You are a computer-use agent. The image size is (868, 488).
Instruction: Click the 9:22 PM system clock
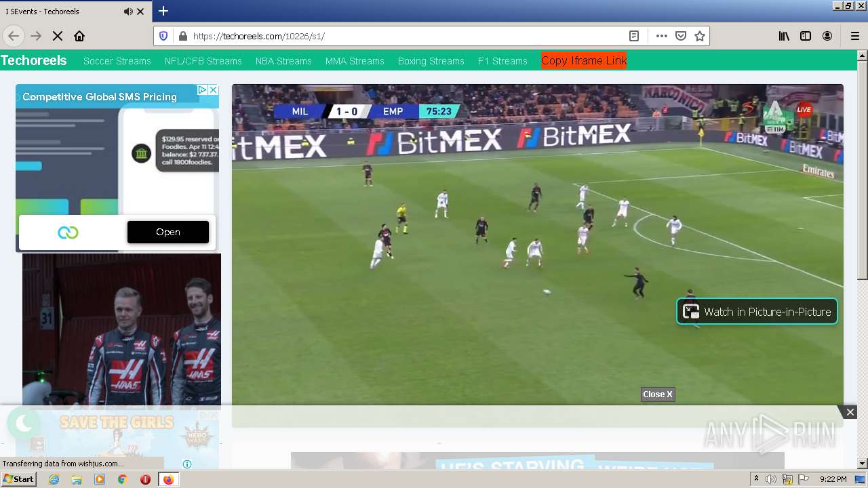[833, 479]
